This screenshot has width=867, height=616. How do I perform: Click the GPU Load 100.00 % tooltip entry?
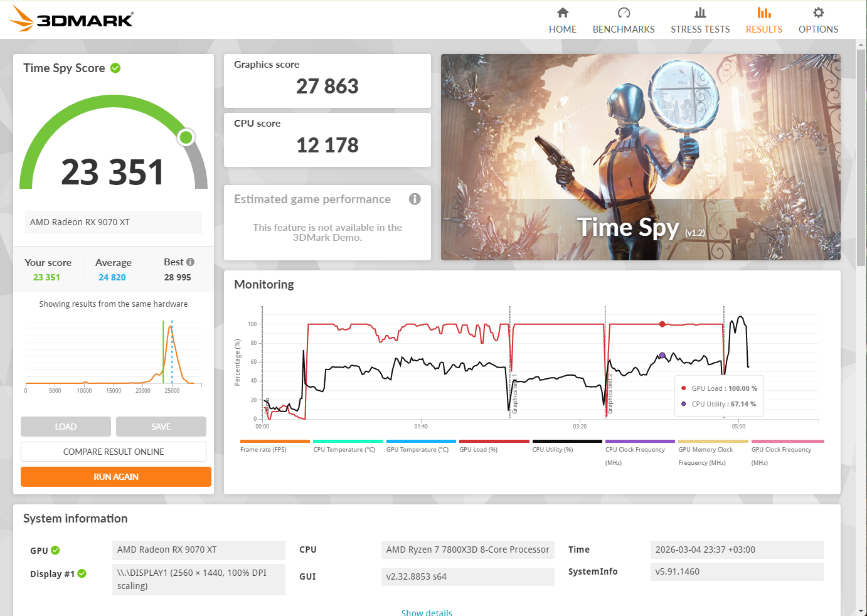click(x=719, y=388)
